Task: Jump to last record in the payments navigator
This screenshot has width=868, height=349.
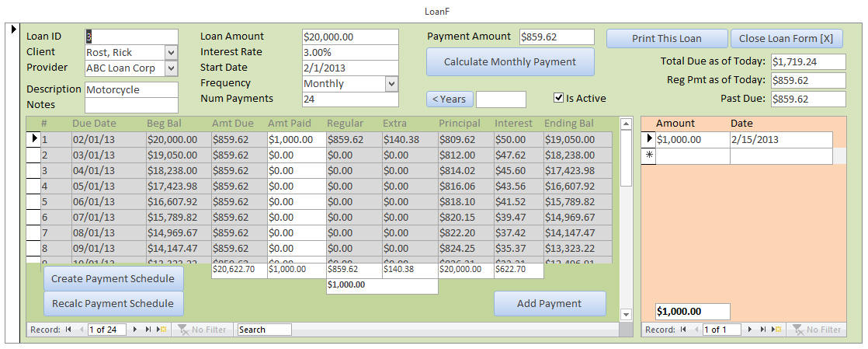Action: (763, 330)
